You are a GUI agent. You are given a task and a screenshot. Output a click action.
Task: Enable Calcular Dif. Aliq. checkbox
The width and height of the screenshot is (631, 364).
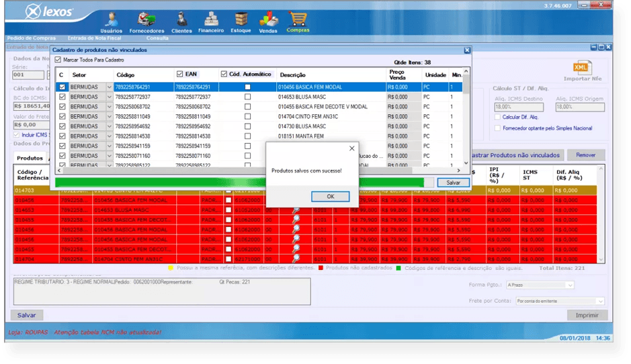tap(497, 117)
